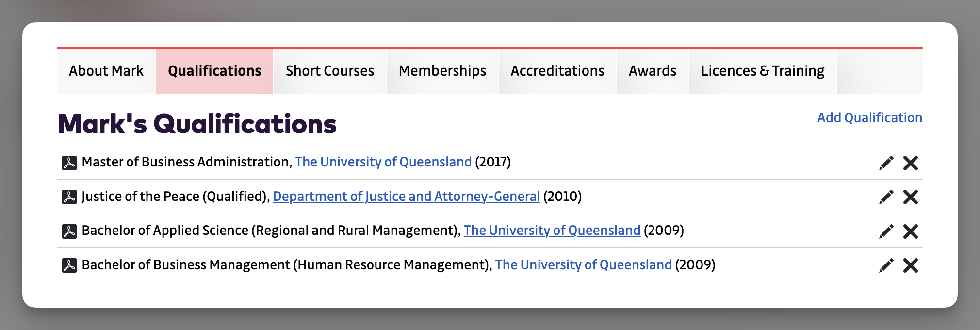The height and width of the screenshot is (330, 980).
Task: Select the Accreditations tab
Action: 557,71
